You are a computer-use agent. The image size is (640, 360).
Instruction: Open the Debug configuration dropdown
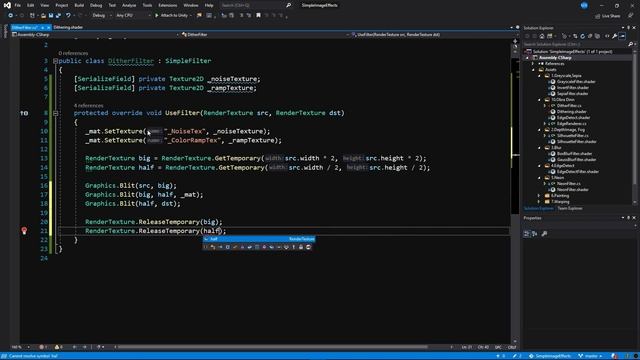(101, 16)
